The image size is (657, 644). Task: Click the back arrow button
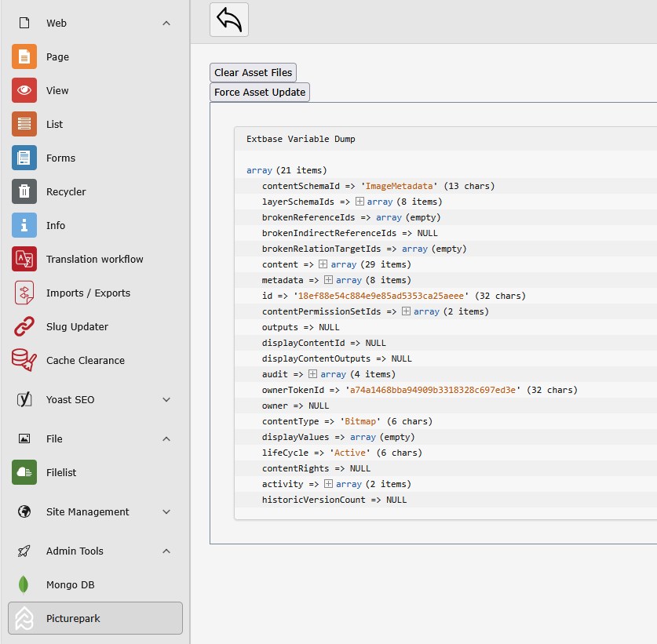[x=229, y=20]
